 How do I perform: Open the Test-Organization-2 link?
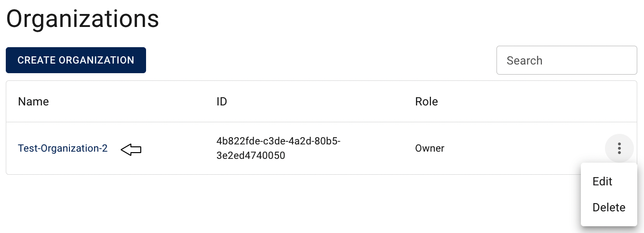(63, 148)
